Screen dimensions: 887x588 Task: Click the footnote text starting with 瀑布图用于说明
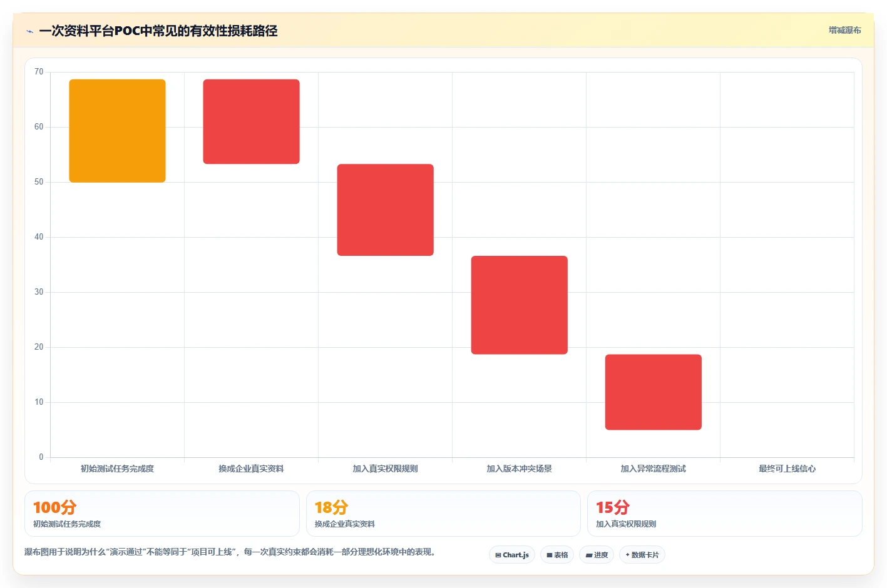pyautogui.click(x=230, y=552)
